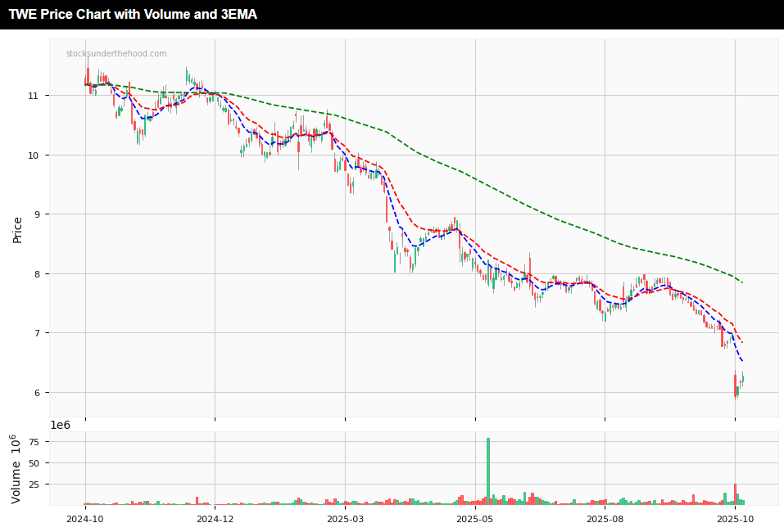The height and width of the screenshot is (532, 784).
Task: Click the right end of green EMA line
Action: click(x=741, y=282)
